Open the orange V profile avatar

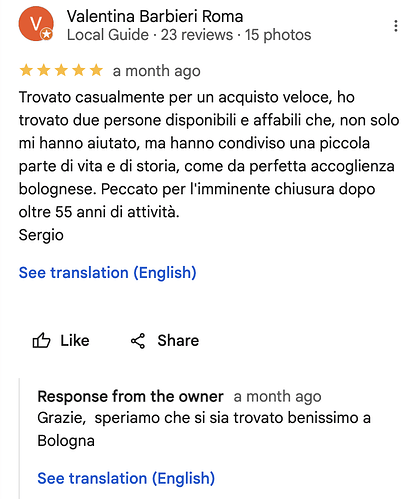tap(36, 24)
